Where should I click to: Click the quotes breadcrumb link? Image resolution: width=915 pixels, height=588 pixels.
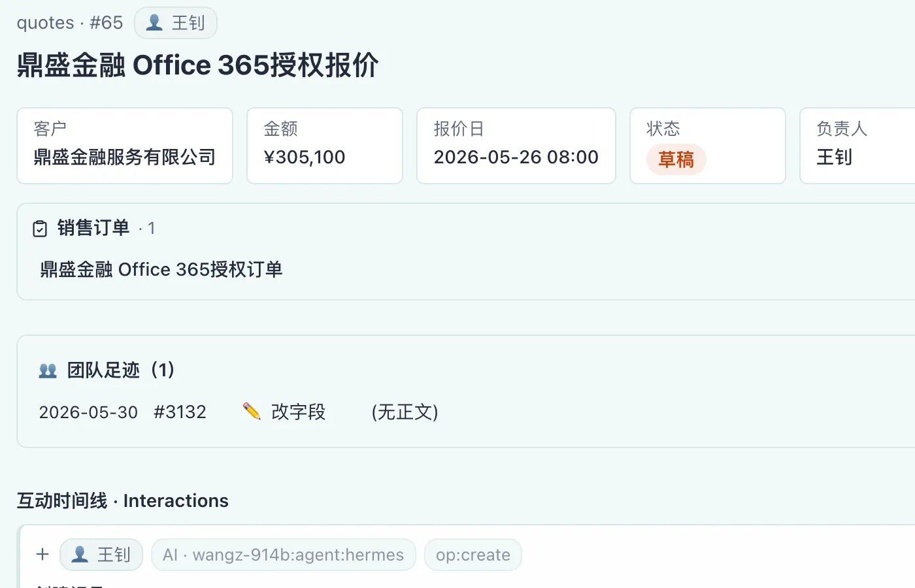pyautogui.click(x=45, y=23)
